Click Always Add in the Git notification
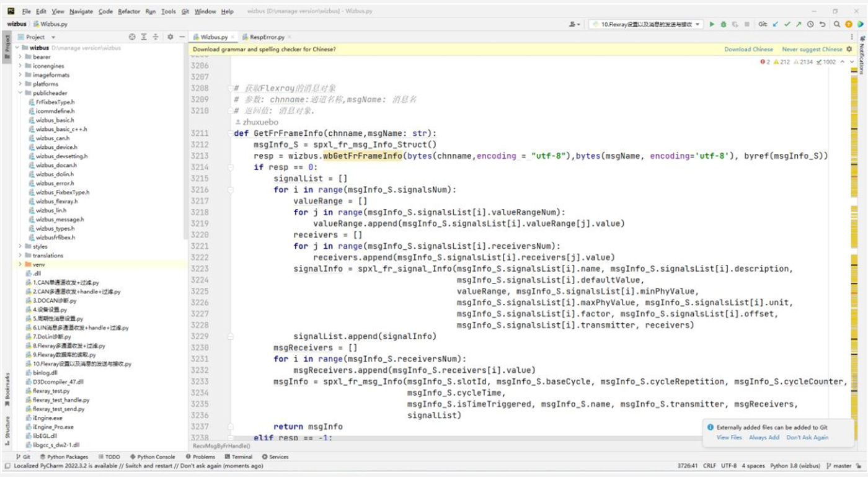 [764, 437]
